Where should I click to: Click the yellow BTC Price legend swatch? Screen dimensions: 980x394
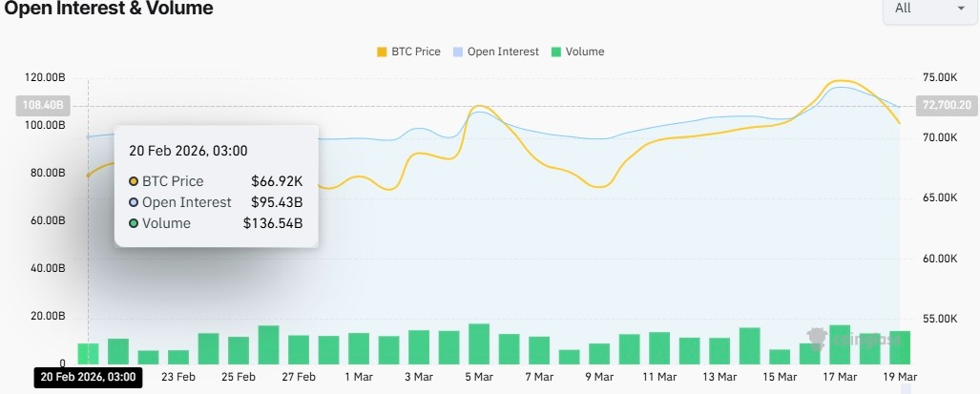tap(384, 52)
